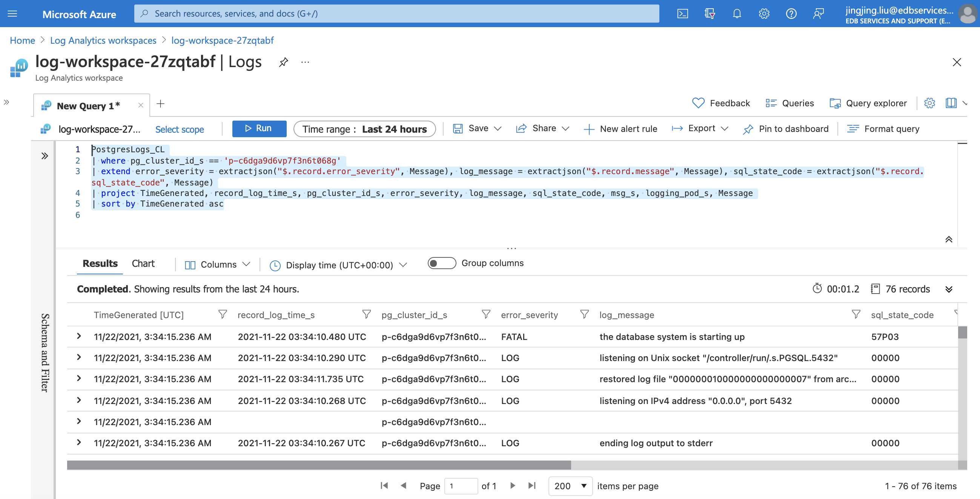Filter the pg_cluster_id_s column
The width and height of the screenshot is (980, 499).
pyautogui.click(x=486, y=314)
